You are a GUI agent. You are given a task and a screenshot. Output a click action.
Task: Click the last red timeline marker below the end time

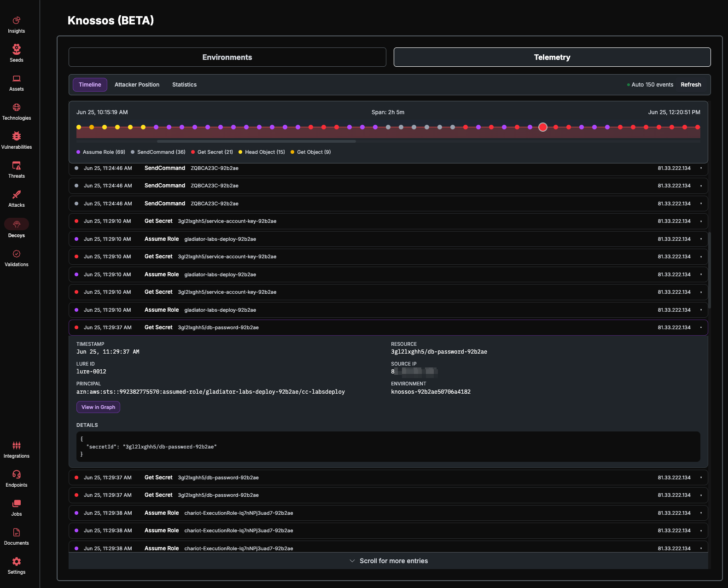tap(698, 127)
